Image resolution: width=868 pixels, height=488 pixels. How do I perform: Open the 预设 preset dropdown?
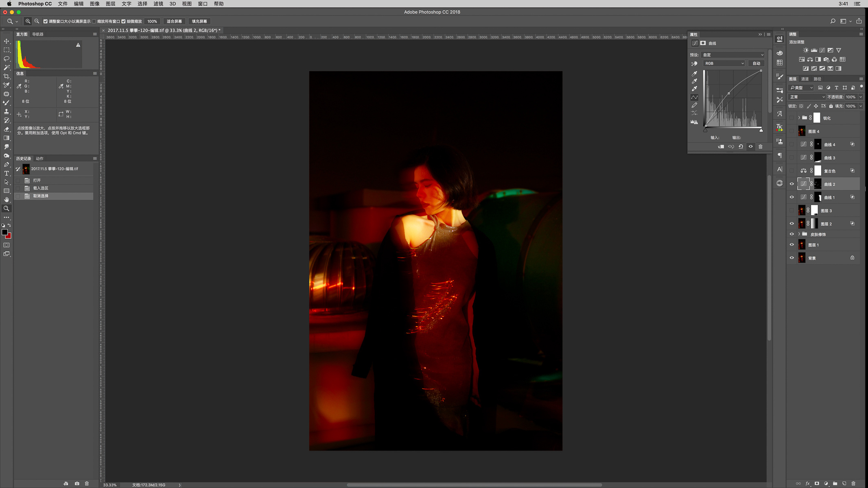[x=734, y=55]
